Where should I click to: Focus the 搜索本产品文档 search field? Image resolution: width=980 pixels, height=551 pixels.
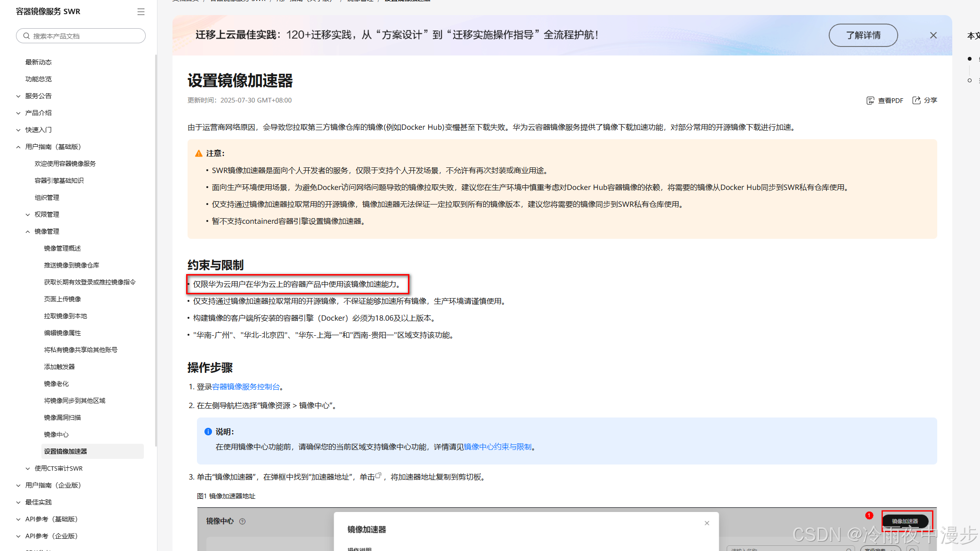tap(81, 36)
